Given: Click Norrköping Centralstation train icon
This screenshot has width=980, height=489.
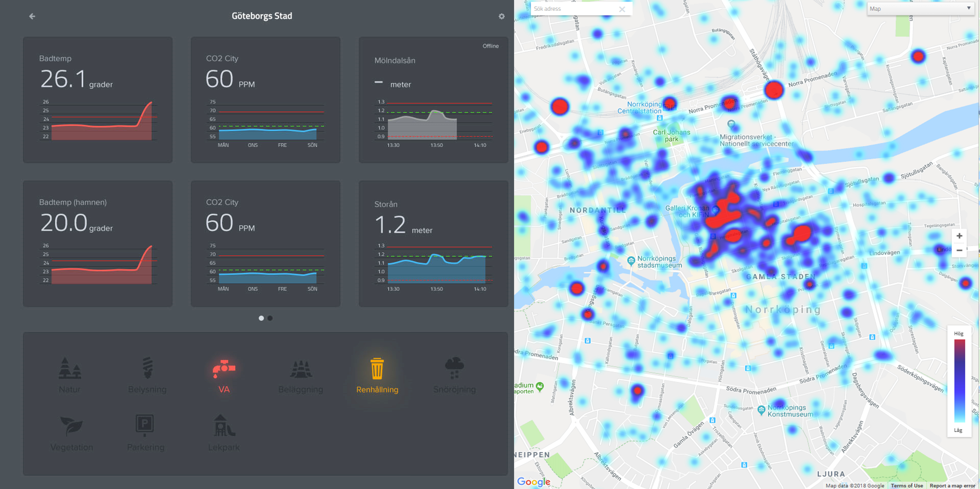Looking at the screenshot, I should tap(660, 118).
